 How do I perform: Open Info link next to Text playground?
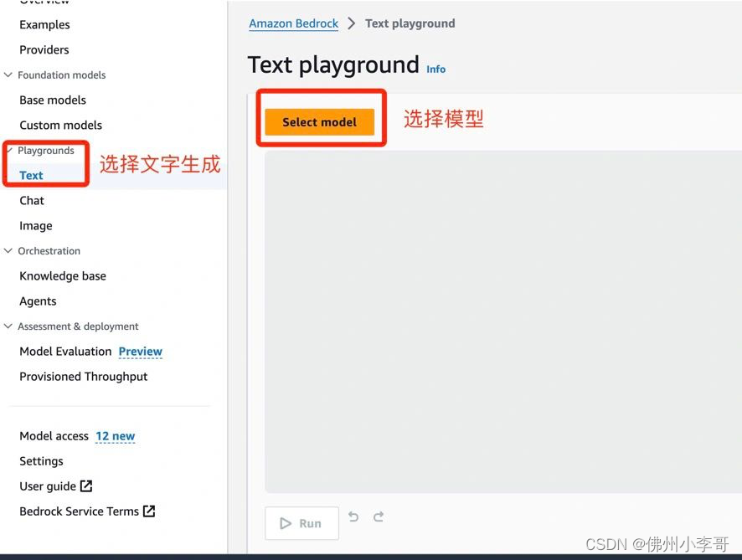tap(435, 69)
